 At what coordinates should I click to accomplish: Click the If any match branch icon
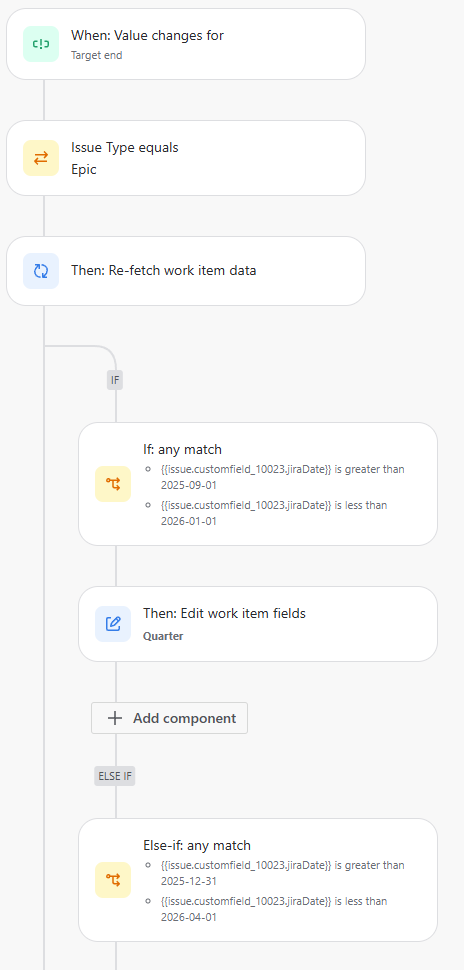[x=113, y=484]
